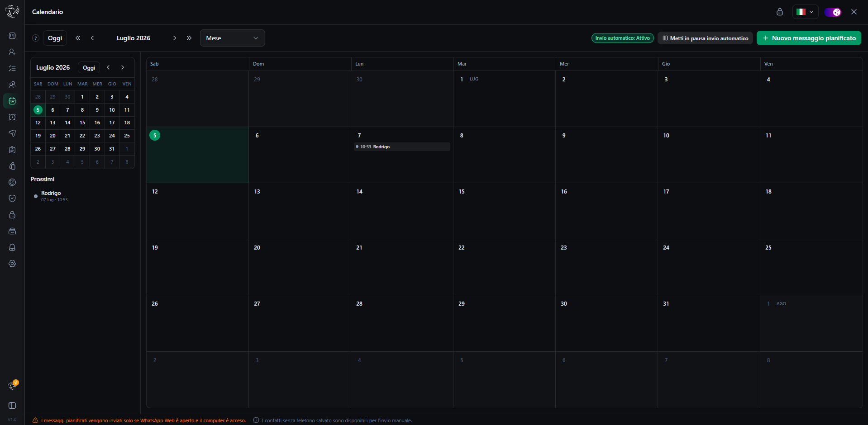
Task: Click the Oggi button in main toolbar
Action: [x=55, y=38]
